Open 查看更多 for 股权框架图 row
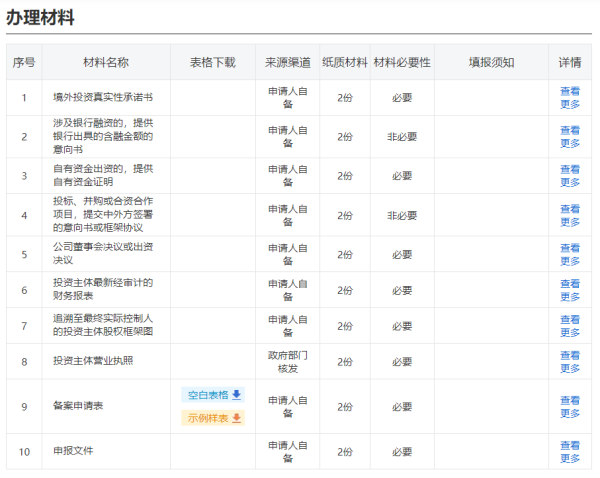The image size is (600, 478). (x=570, y=326)
